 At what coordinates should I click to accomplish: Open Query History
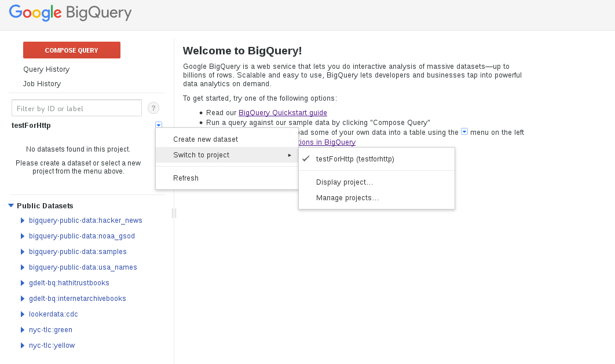click(x=46, y=69)
